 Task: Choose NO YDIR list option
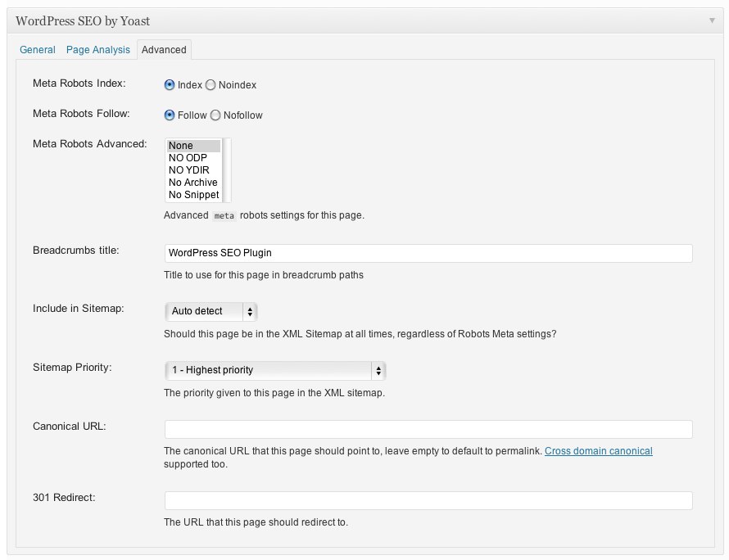coord(193,170)
